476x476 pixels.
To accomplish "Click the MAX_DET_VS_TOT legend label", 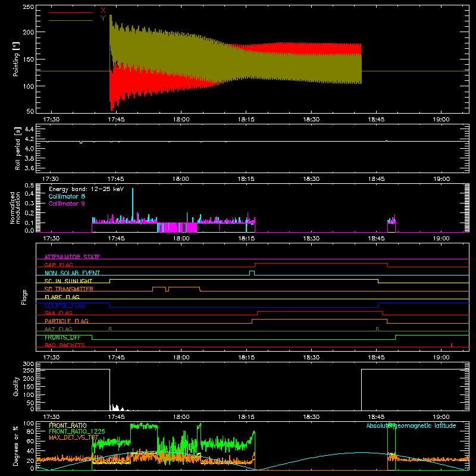I will pyautogui.click(x=74, y=437).
